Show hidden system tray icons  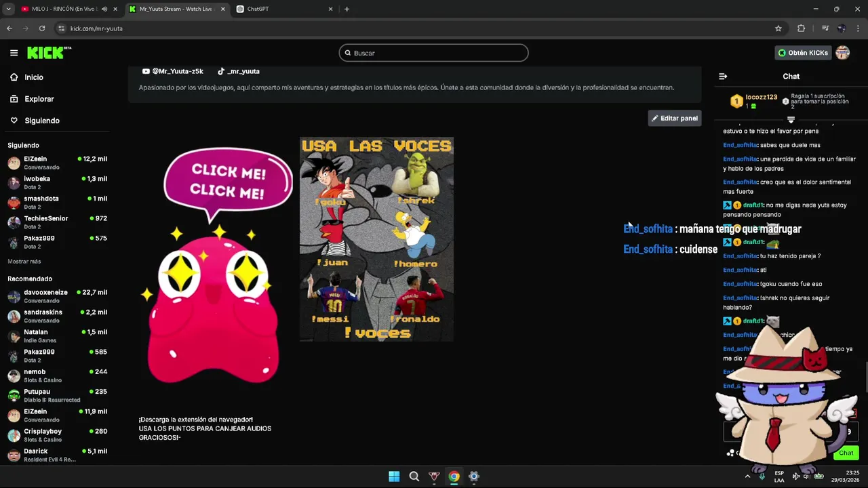coord(747,476)
